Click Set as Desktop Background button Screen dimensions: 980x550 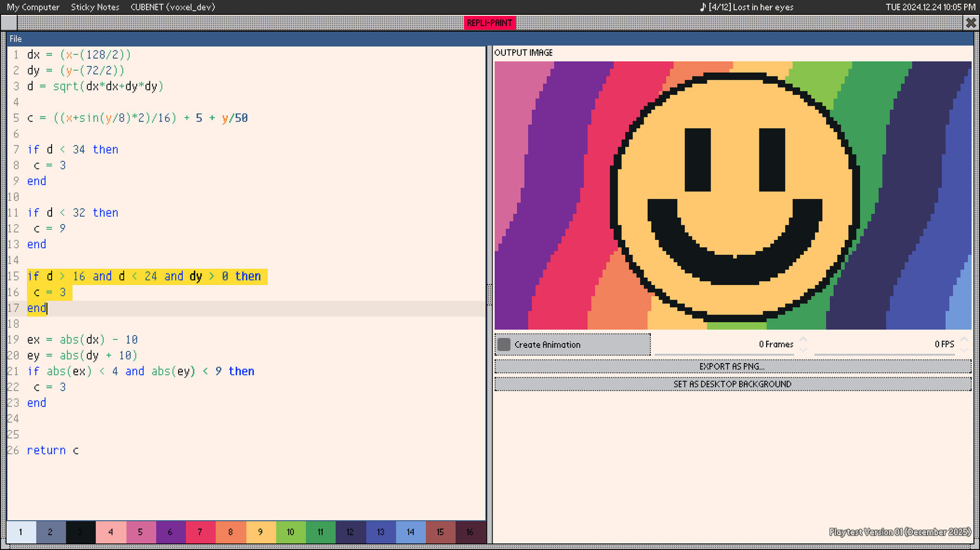coord(732,384)
